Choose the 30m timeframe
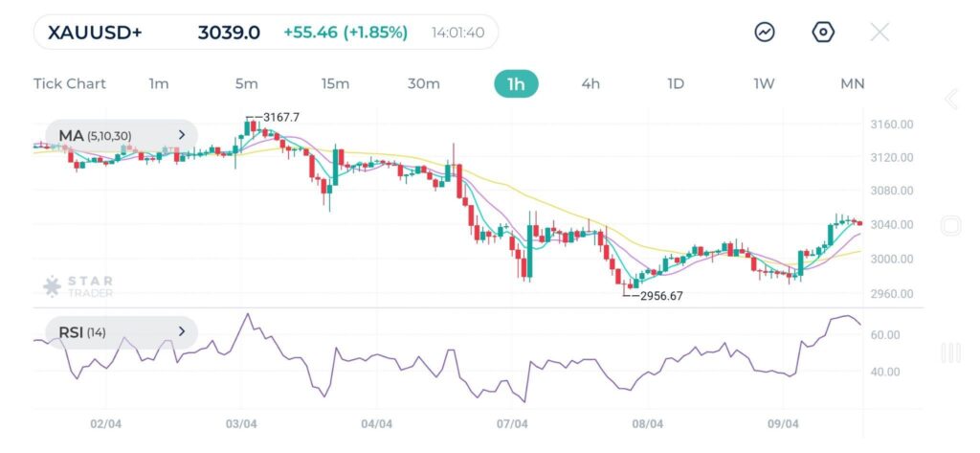The height and width of the screenshot is (453, 980). click(424, 83)
